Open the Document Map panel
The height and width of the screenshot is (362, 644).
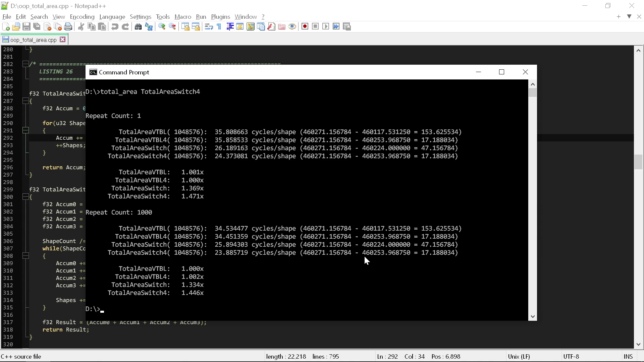click(x=251, y=26)
